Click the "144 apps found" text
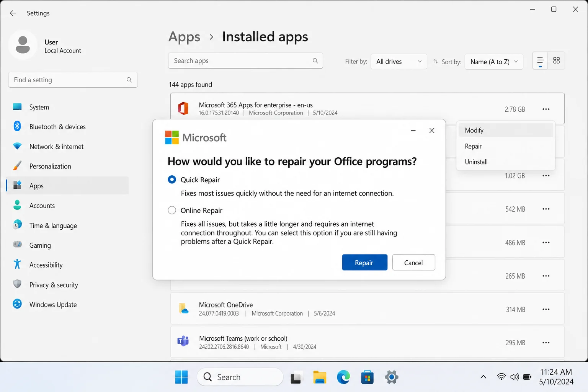The image size is (588, 392). tap(190, 85)
